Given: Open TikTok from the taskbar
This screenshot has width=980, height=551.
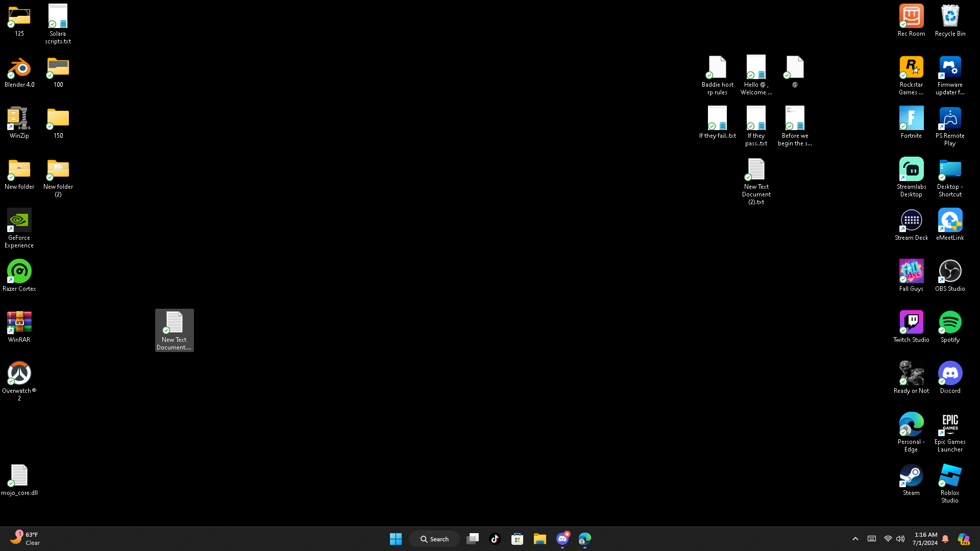Looking at the screenshot, I should pos(495,539).
